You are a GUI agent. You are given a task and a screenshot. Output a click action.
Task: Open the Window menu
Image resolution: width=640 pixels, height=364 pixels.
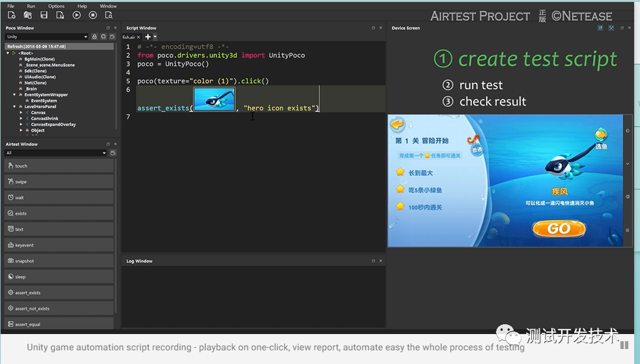[108, 6]
